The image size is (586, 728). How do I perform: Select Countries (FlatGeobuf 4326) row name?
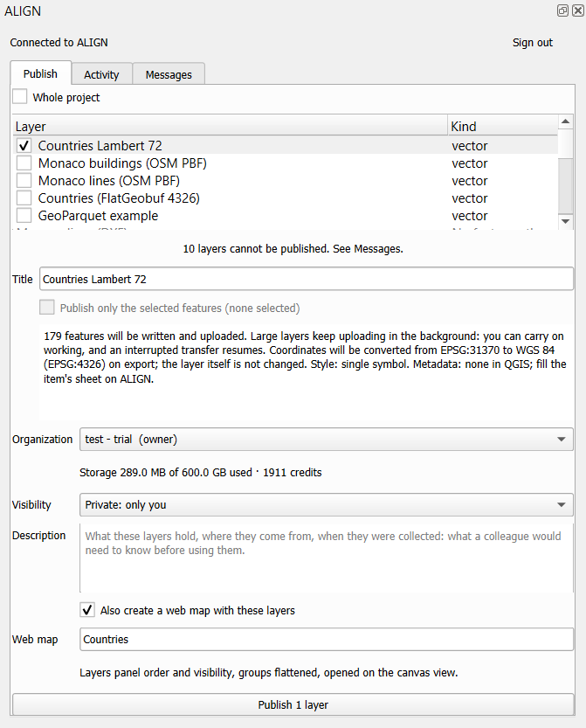click(x=119, y=198)
